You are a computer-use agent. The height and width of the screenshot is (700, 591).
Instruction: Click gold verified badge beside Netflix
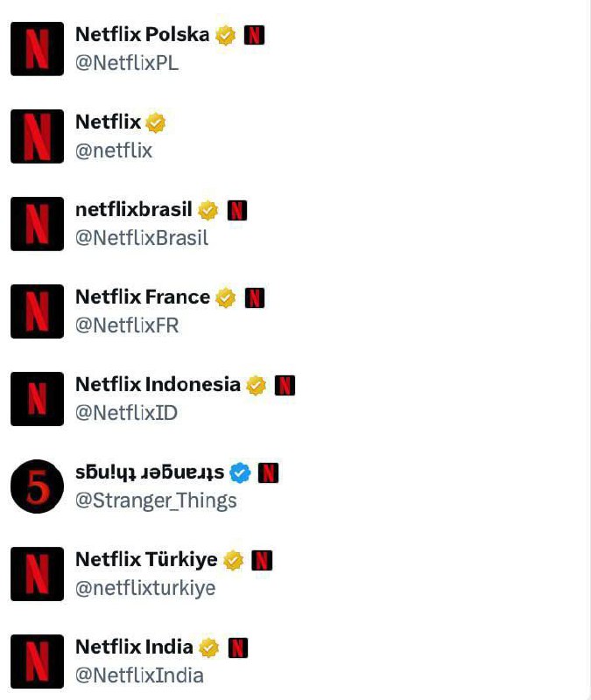[x=156, y=122]
